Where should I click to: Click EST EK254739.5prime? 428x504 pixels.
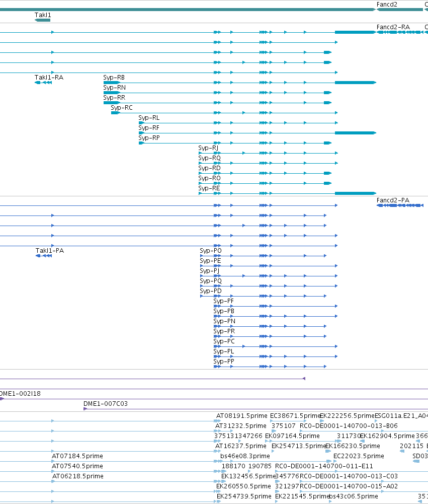[x=244, y=496]
